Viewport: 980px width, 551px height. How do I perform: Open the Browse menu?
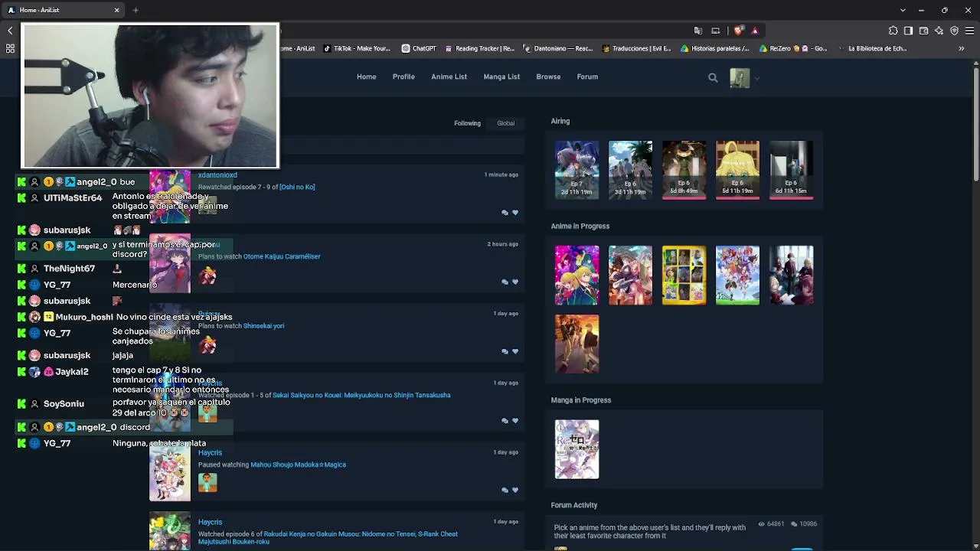click(548, 77)
